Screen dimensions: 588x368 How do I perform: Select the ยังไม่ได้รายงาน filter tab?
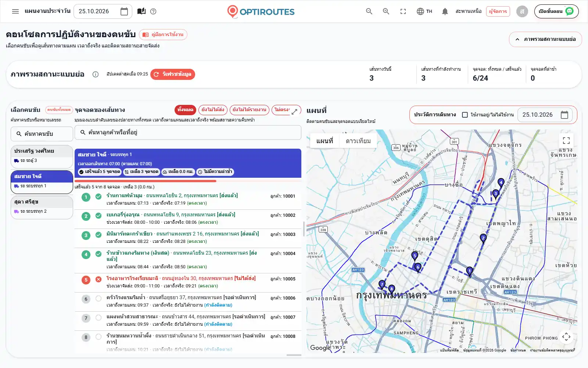pyautogui.click(x=249, y=110)
